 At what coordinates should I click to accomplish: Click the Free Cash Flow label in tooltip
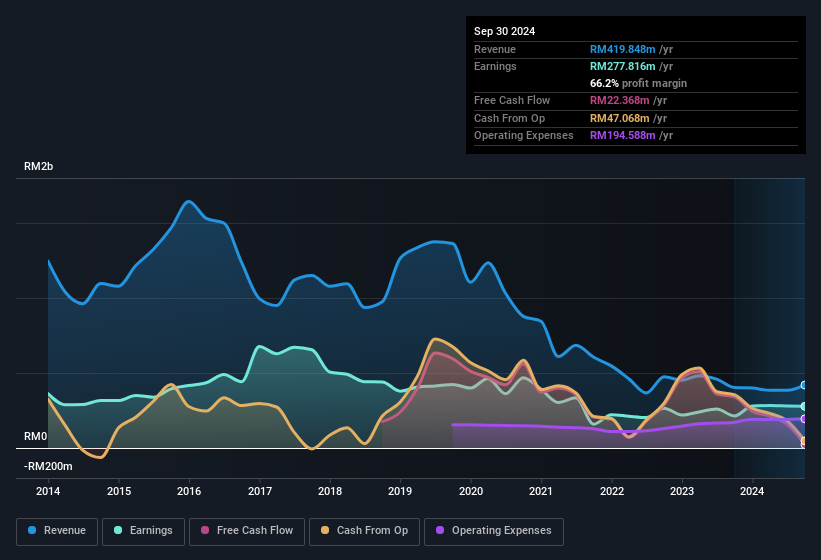[x=512, y=100]
